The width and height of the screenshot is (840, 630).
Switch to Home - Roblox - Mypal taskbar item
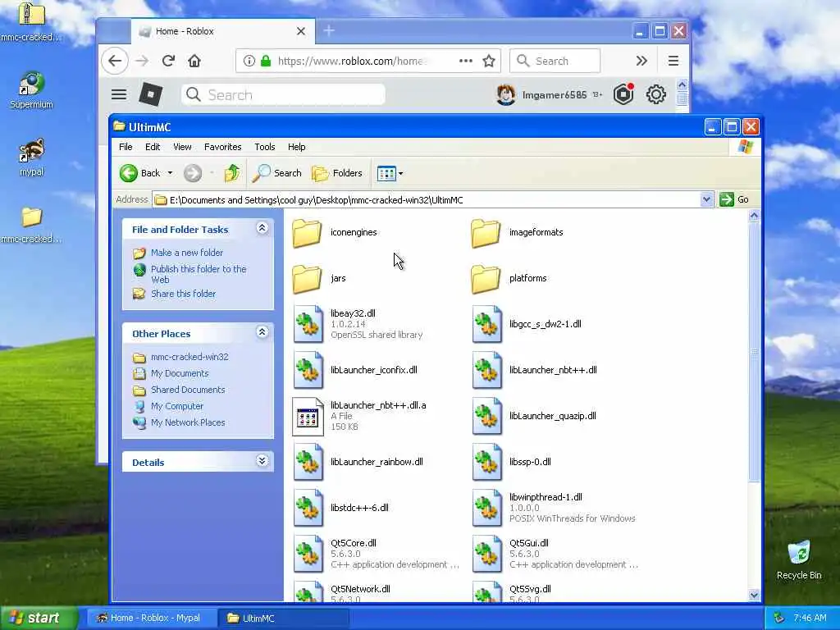(151, 619)
